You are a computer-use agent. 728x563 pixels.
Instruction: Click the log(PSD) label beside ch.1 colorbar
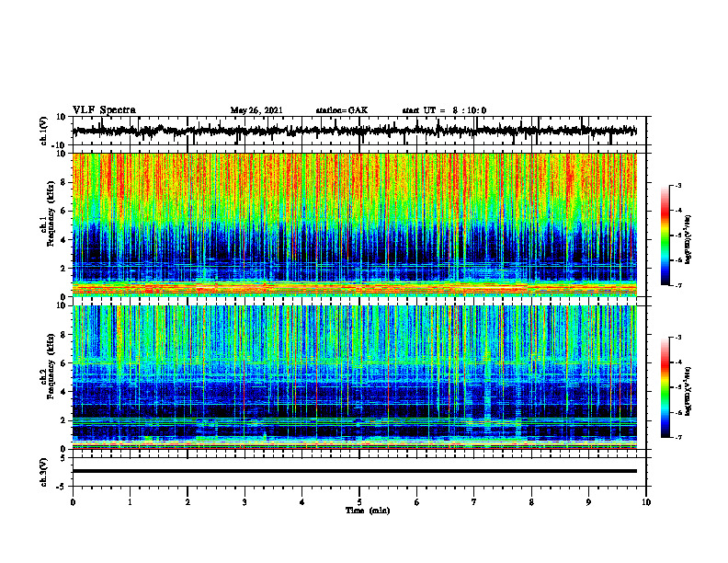pos(688,239)
